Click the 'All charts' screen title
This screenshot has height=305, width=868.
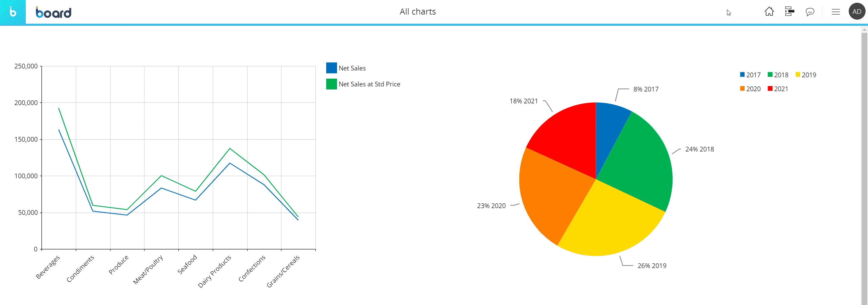(417, 12)
